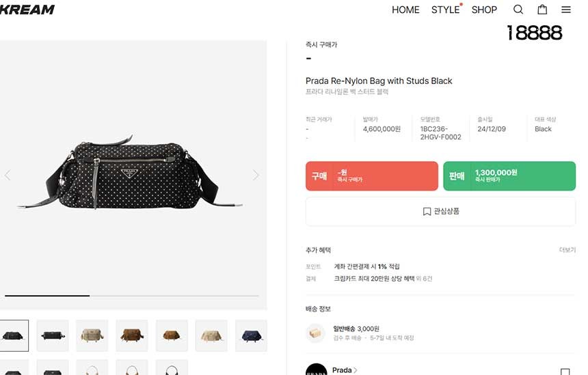588x375 pixels.
Task: Select the navy blue bag thumbnail
Action: tap(251, 335)
